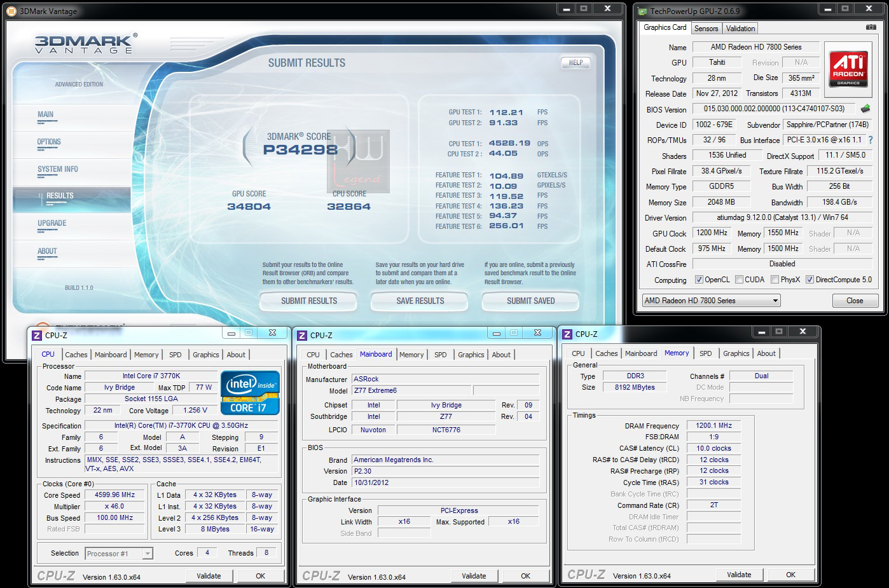Image resolution: width=889 pixels, height=588 pixels.
Task: Click the BIOS Version P2.30 field
Action: click(445, 471)
